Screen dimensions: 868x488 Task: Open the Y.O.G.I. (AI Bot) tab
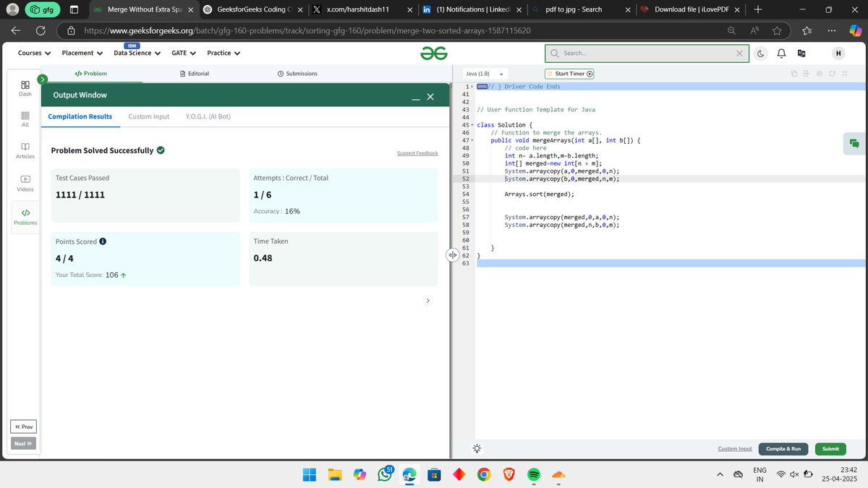(x=208, y=116)
